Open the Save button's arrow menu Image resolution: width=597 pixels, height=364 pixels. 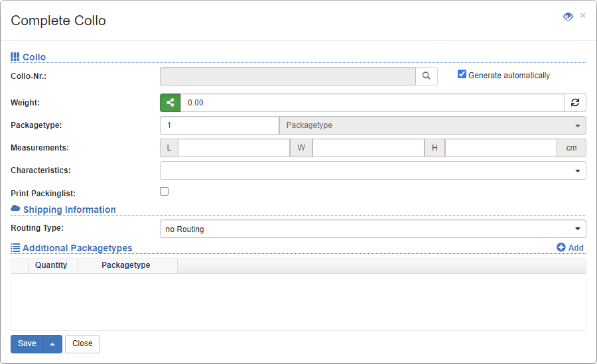52,344
